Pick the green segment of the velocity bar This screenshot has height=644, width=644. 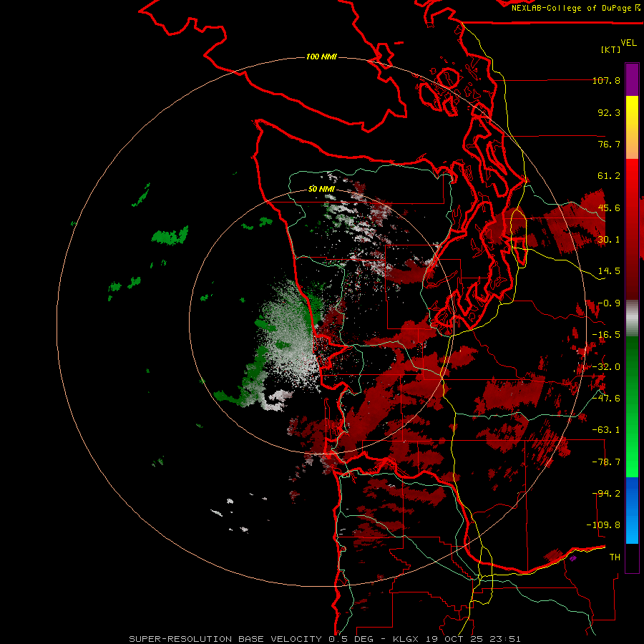pyautogui.click(x=632, y=406)
